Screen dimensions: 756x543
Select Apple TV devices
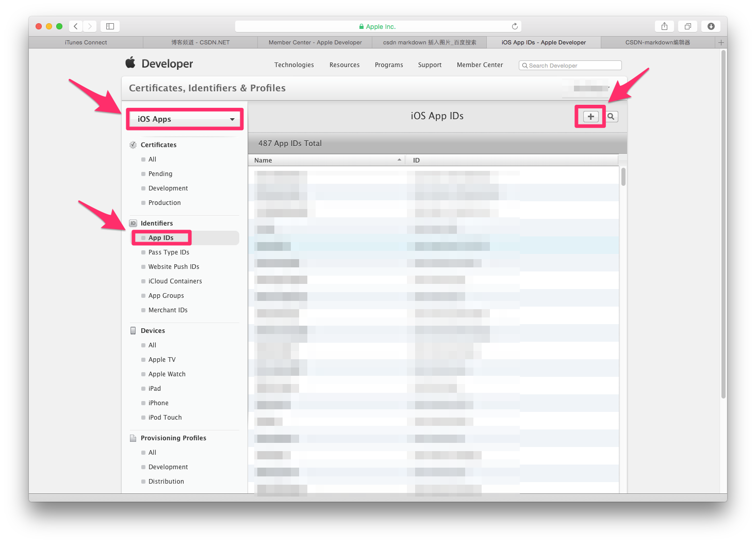tap(162, 360)
